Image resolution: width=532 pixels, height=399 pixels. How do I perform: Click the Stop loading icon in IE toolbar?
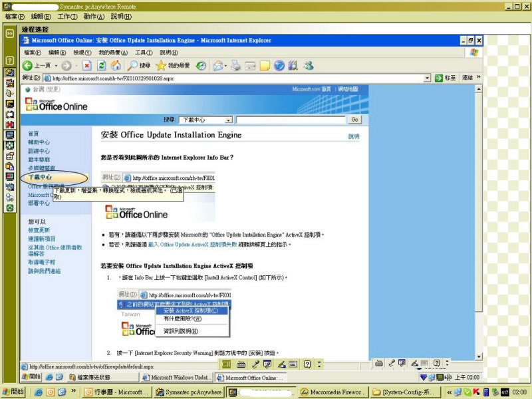click(87, 65)
